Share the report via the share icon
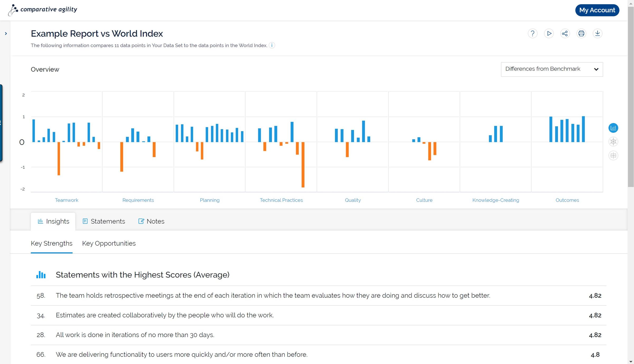634x364 pixels. [x=565, y=34]
